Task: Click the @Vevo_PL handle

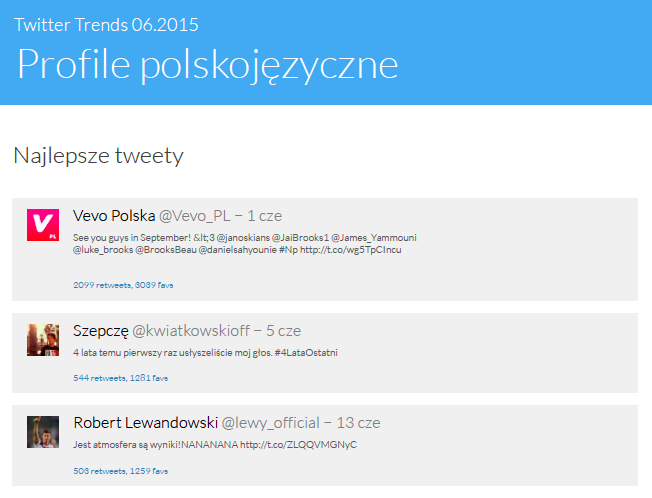Action: [195, 215]
